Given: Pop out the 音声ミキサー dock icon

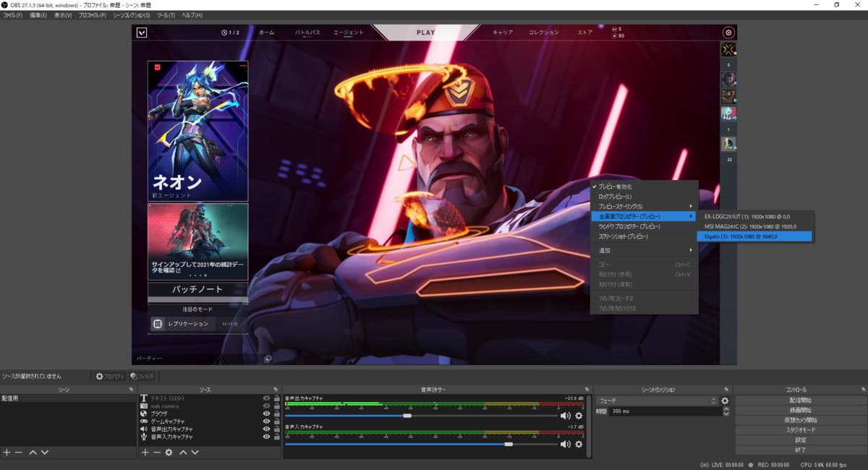Looking at the screenshot, I should (587, 389).
